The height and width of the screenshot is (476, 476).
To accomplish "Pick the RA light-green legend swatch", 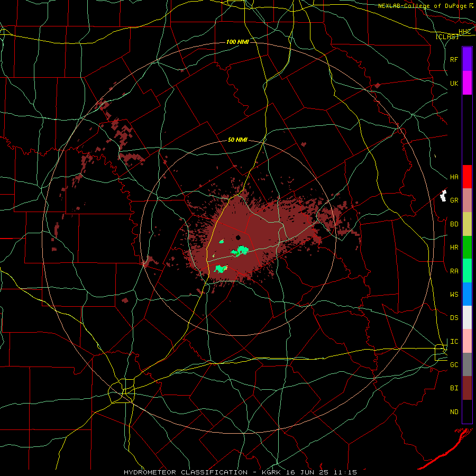I will click(x=467, y=271).
